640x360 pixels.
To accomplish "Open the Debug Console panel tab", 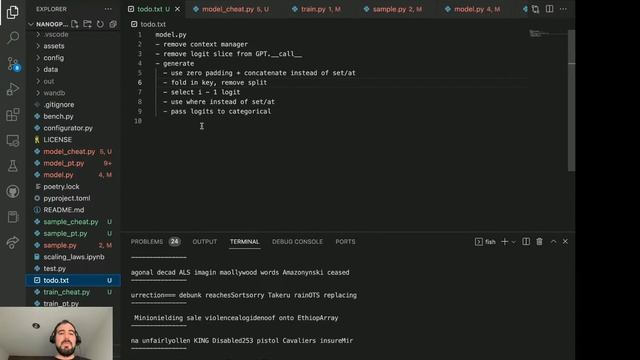I will click(297, 242).
